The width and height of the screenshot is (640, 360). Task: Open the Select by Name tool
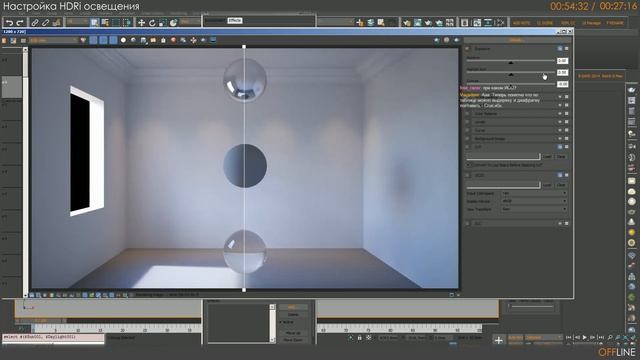coord(105,23)
